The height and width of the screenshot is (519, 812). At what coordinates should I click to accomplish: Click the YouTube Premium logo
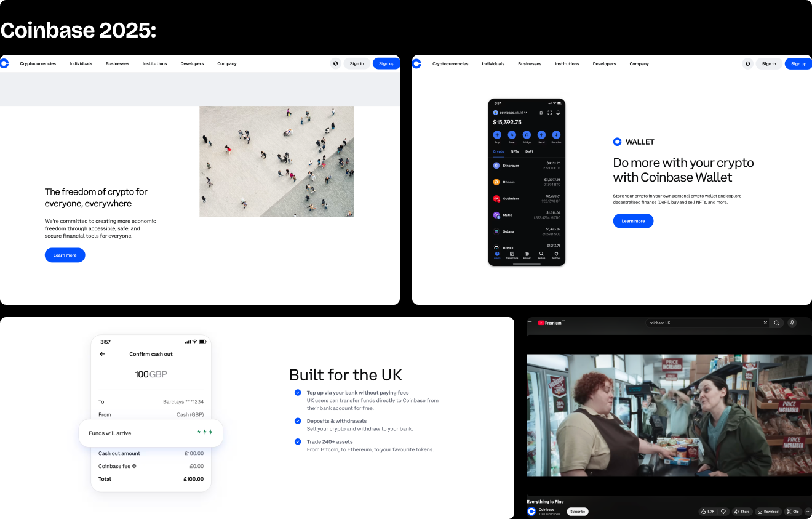(x=550, y=323)
